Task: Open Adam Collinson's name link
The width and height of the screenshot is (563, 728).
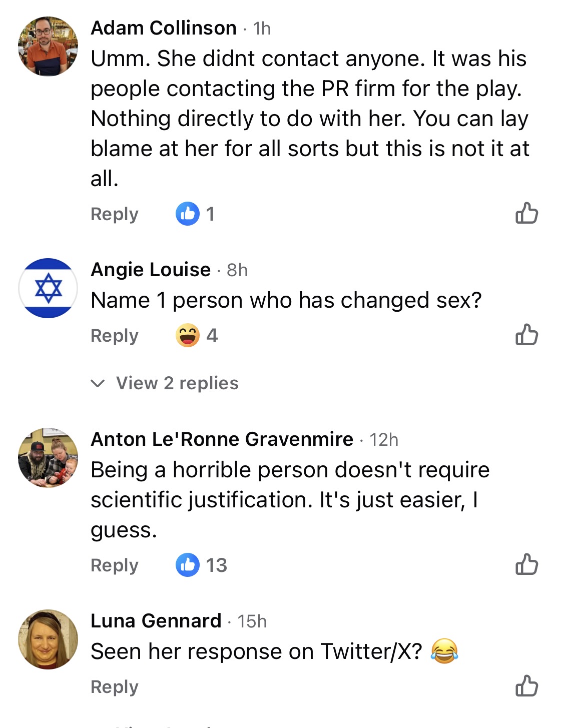Action: tap(164, 28)
